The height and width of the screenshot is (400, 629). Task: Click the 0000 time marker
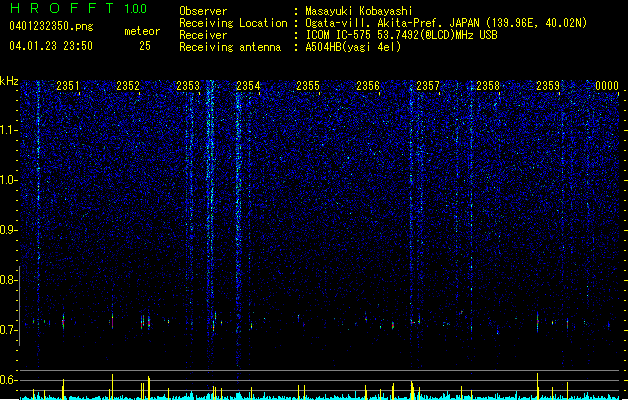point(607,86)
